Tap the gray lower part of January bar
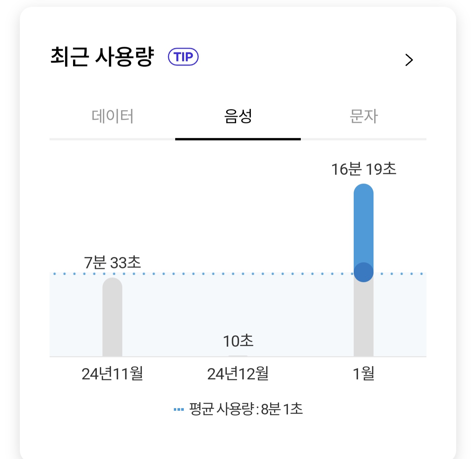This screenshot has height=459, width=476. tap(364, 319)
